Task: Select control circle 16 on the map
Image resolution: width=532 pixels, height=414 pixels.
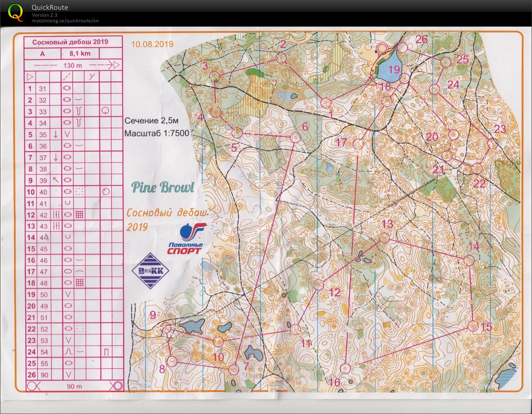Action: 345,369
